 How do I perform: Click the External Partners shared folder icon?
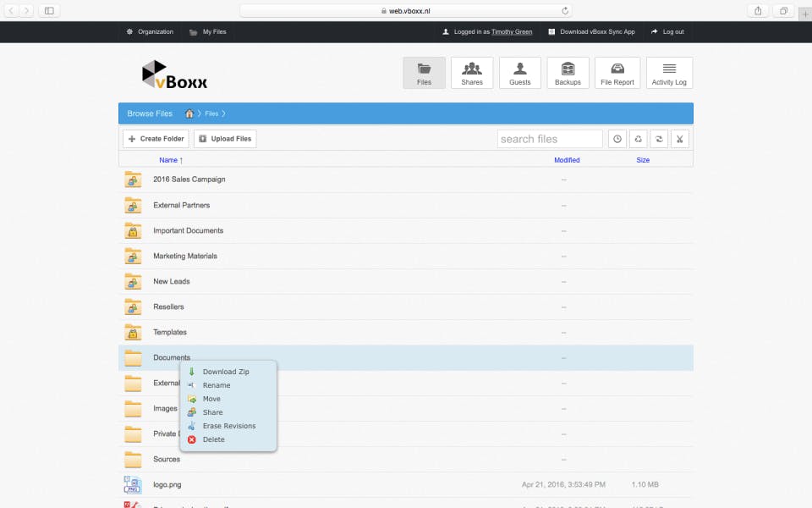(x=133, y=205)
